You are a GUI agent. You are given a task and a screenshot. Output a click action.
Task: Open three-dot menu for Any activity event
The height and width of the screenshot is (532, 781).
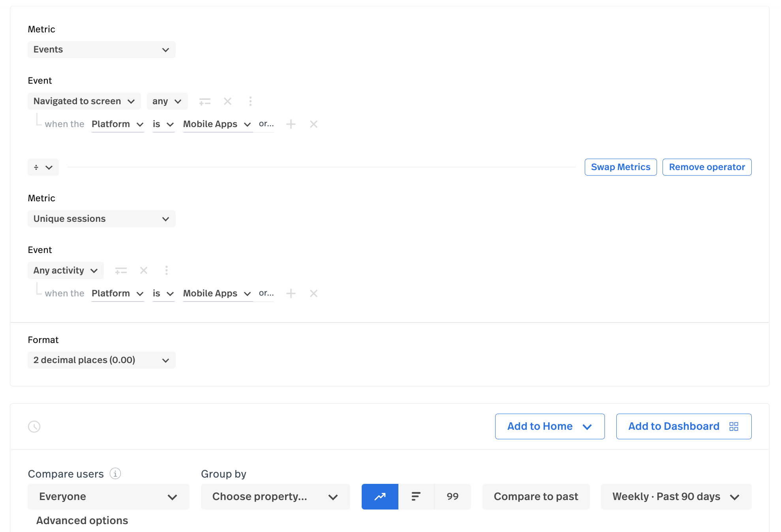(166, 271)
